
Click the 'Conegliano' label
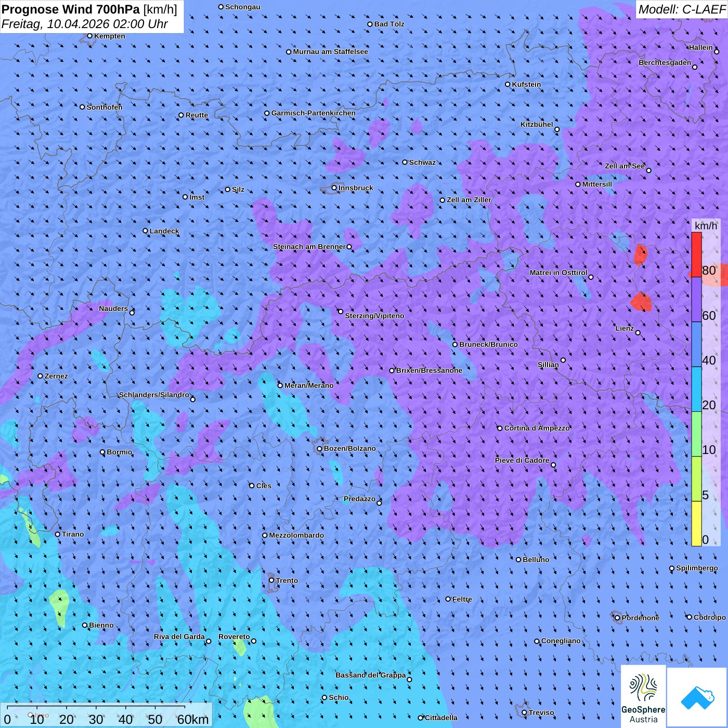[561, 641]
